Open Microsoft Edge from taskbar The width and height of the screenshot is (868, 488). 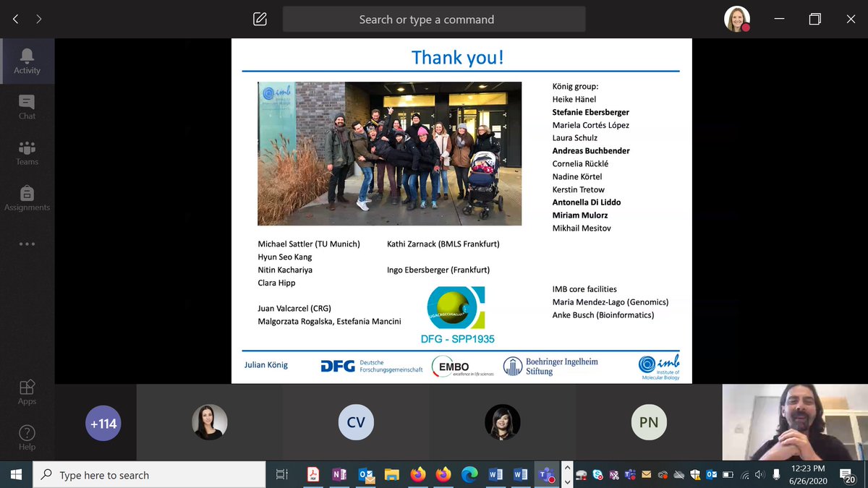tap(469, 474)
